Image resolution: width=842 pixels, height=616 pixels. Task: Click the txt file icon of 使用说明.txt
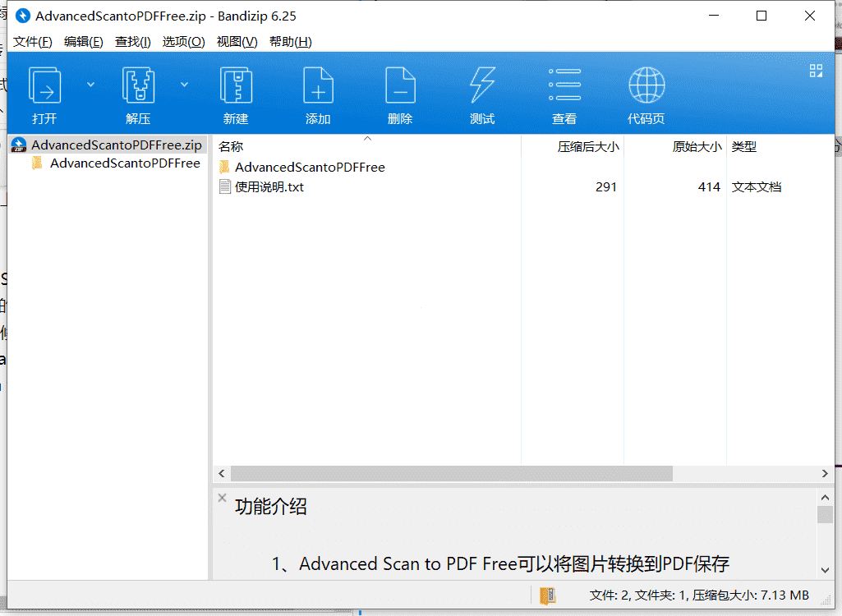[x=225, y=187]
